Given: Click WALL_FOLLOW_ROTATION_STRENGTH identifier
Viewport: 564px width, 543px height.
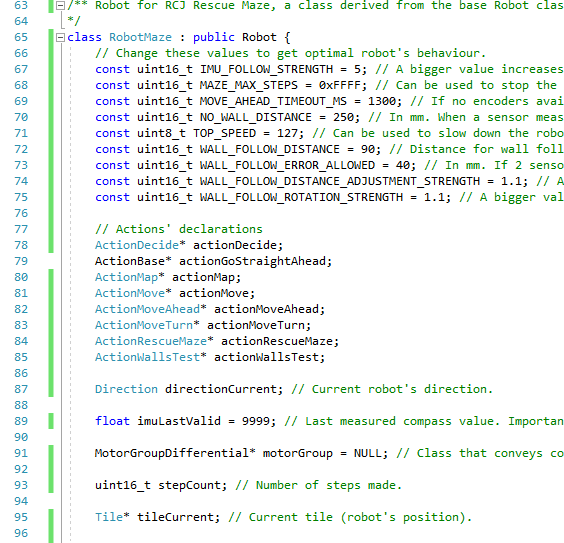Looking at the screenshot, I should pyautogui.click(x=301, y=197).
